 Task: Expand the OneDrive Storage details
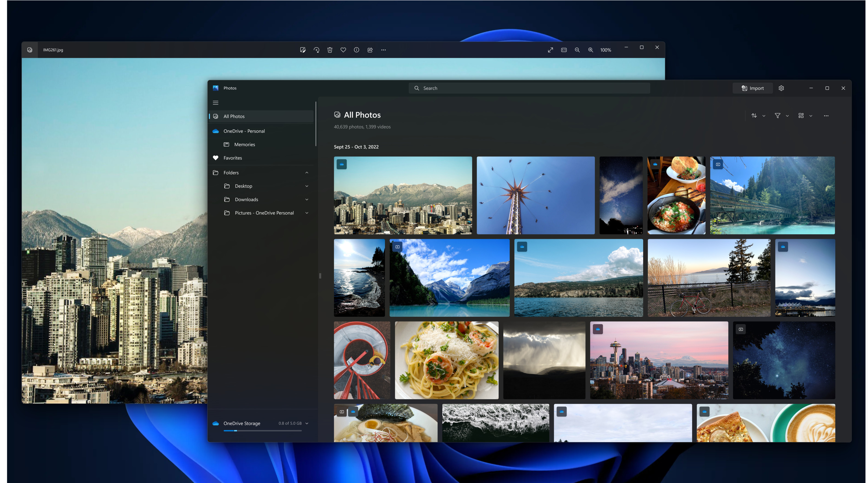click(307, 423)
